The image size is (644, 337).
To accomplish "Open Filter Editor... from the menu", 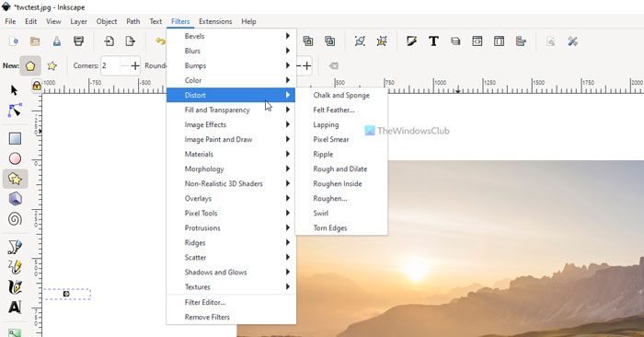I will (231, 303).
